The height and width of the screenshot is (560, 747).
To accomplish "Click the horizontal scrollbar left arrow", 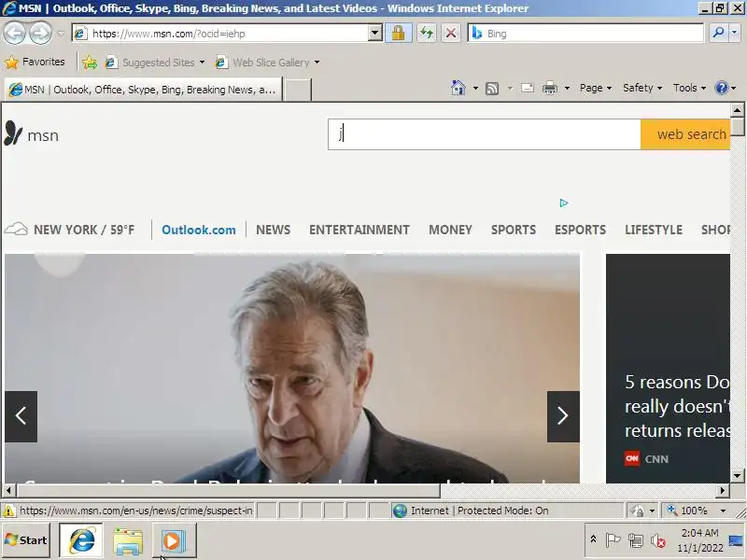I will point(8,490).
